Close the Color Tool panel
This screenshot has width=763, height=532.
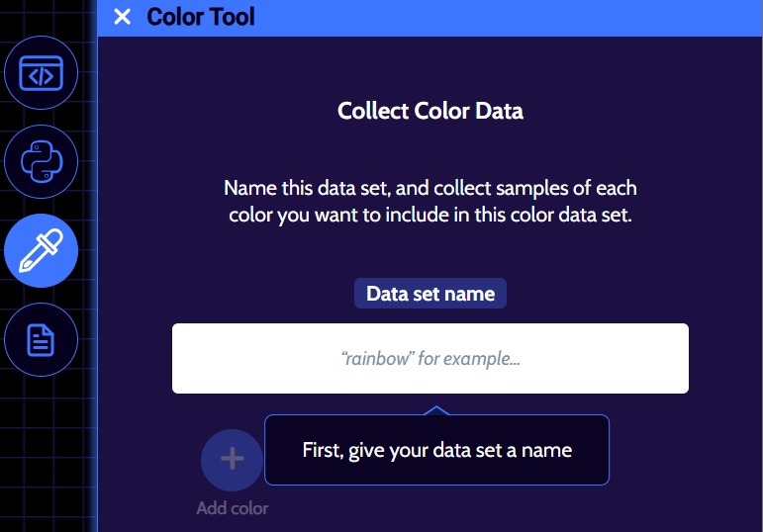tap(122, 17)
